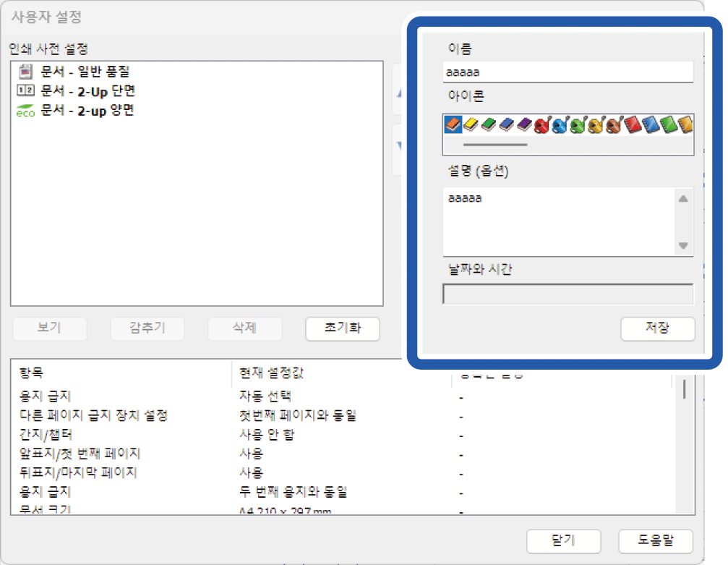Click the 초기화 (Reset) button
728x565 pixels.
coord(342,328)
